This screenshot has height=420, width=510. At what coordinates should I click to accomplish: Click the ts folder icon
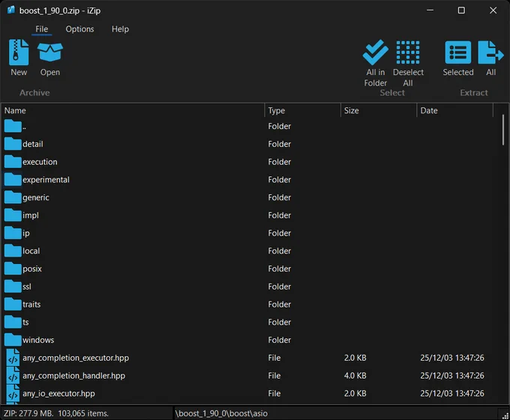tap(13, 322)
